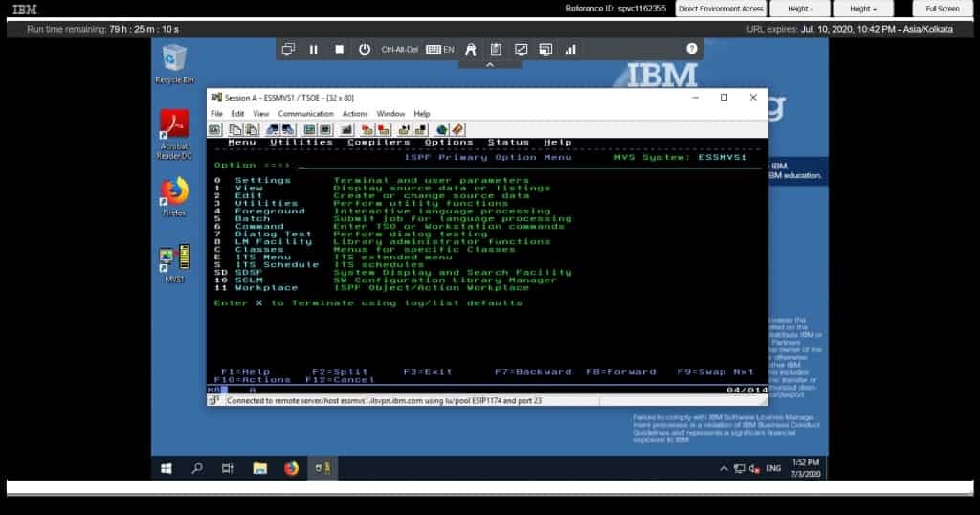Image resolution: width=980 pixels, height=515 pixels.
Task: Open the Window menu
Action: click(390, 114)
